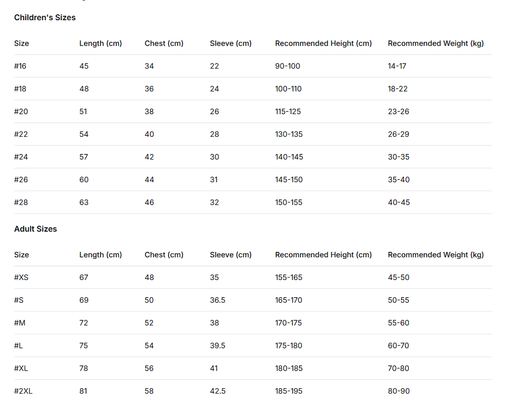Click the 36.5 sleeve value for #S

(x=218, y=300)
